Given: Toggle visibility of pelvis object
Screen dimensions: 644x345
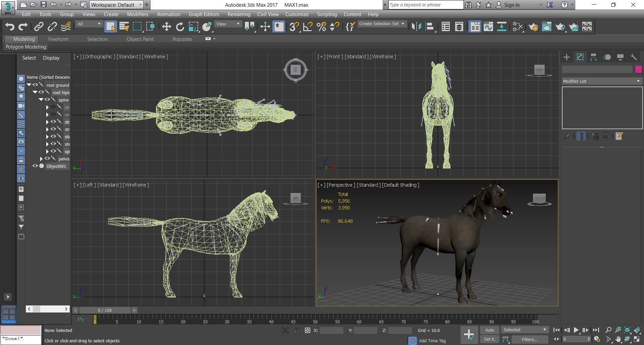Looking at the screenshot, I should 47,159.
